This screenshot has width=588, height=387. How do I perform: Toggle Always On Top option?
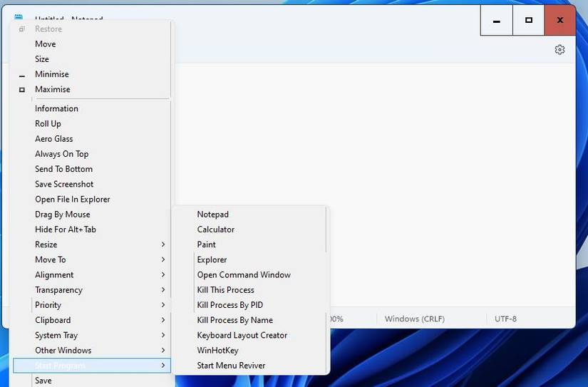pos(91,154)
